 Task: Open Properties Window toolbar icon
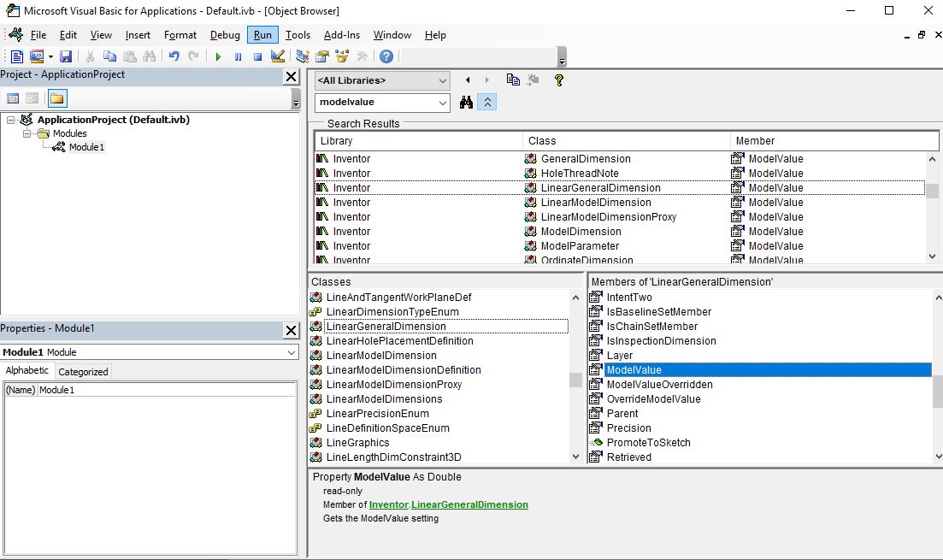322,56
